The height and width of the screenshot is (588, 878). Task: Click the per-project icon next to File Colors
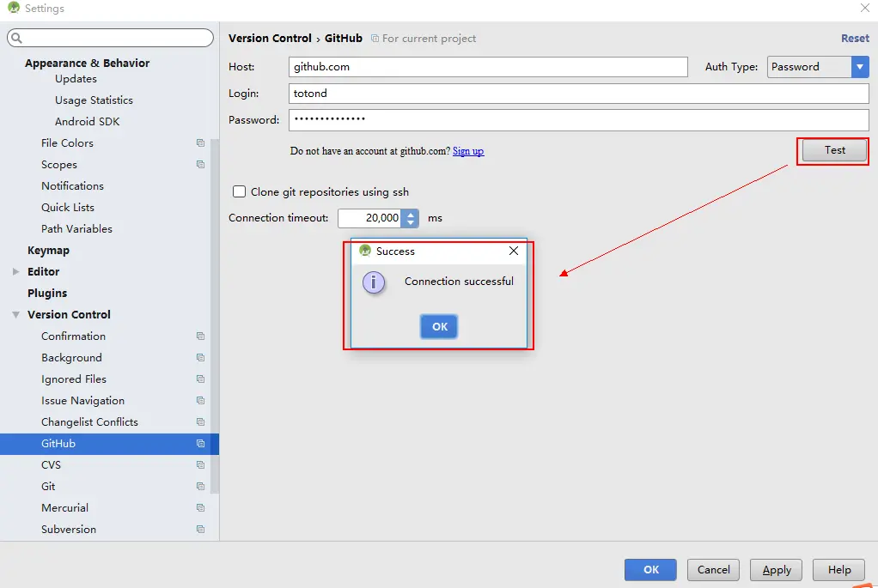coord(200,143)
